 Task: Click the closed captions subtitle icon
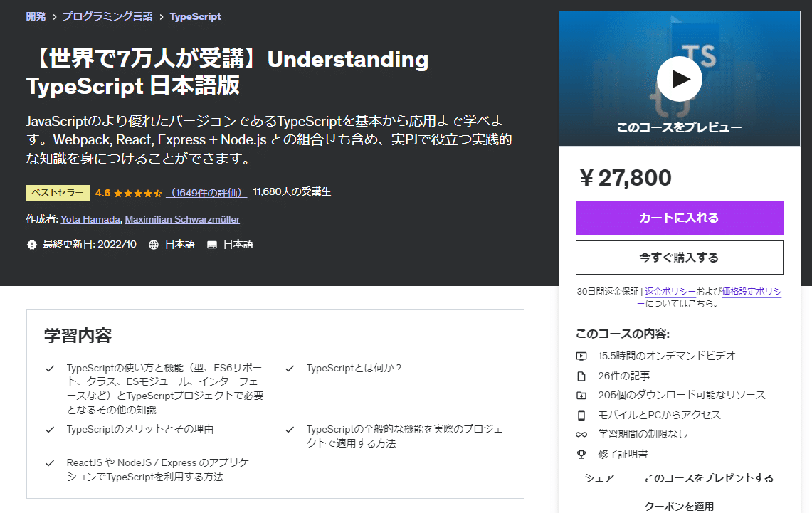212,245
